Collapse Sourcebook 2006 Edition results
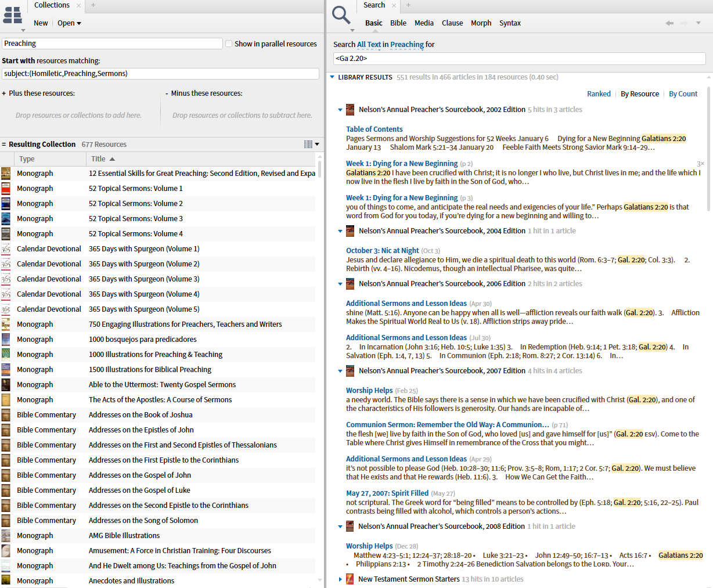 340,284
